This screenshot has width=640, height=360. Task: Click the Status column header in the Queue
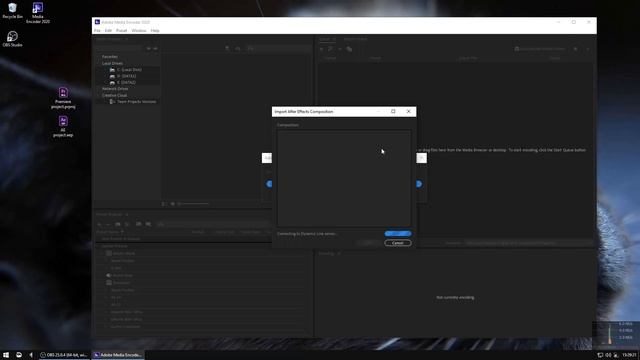point(555,58)
